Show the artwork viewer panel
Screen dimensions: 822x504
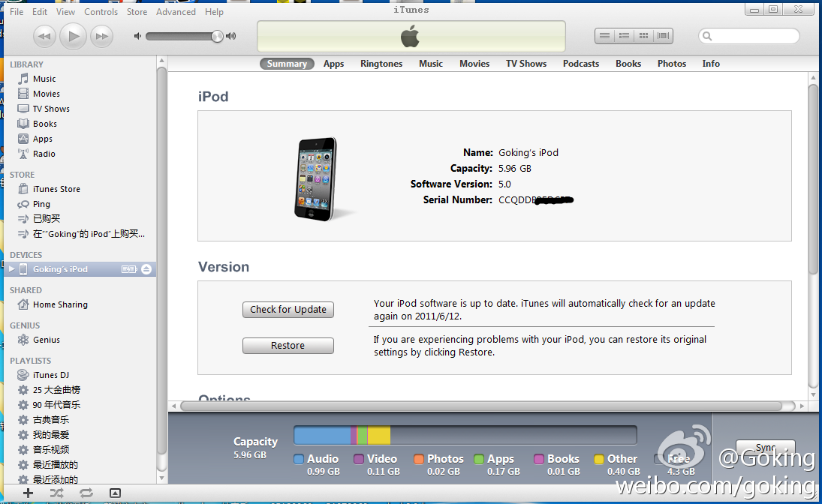115,493
